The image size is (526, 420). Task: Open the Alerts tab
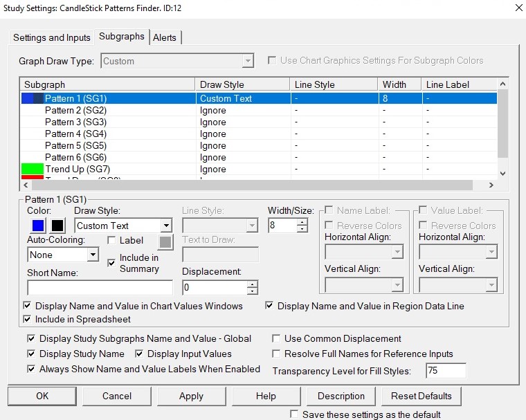click(165, 37)
